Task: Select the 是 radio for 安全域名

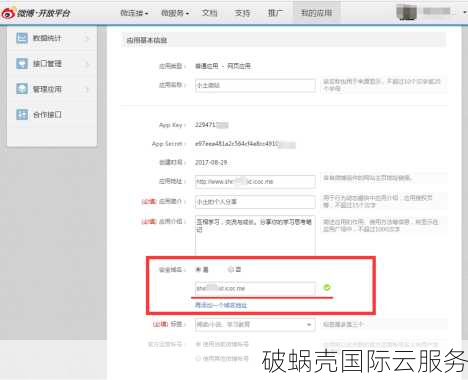Action: 198,269
